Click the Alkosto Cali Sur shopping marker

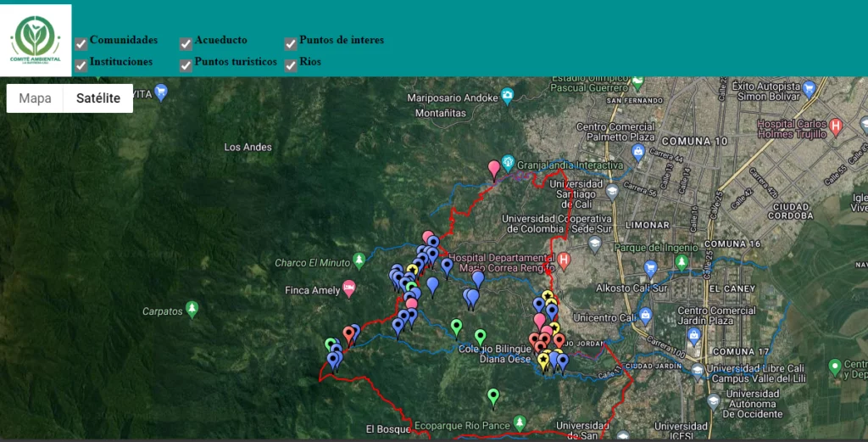(x=650, y=269)
